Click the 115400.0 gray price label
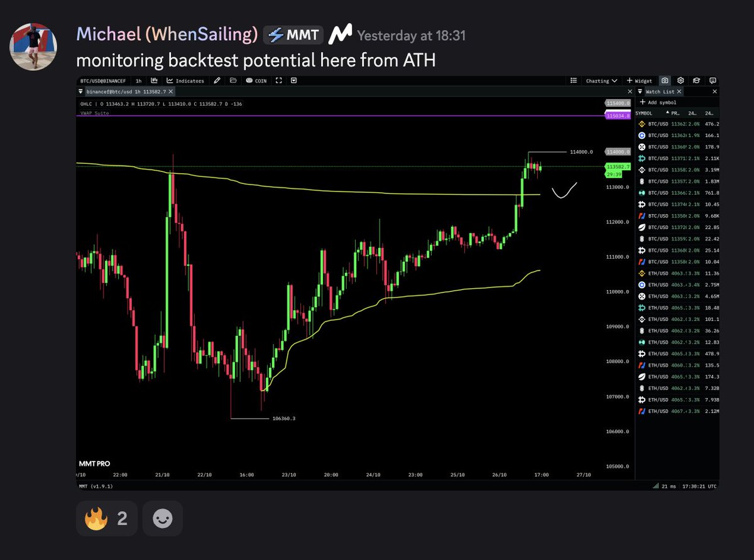Viewport: 754px width, 560px height. coord(616,102)
